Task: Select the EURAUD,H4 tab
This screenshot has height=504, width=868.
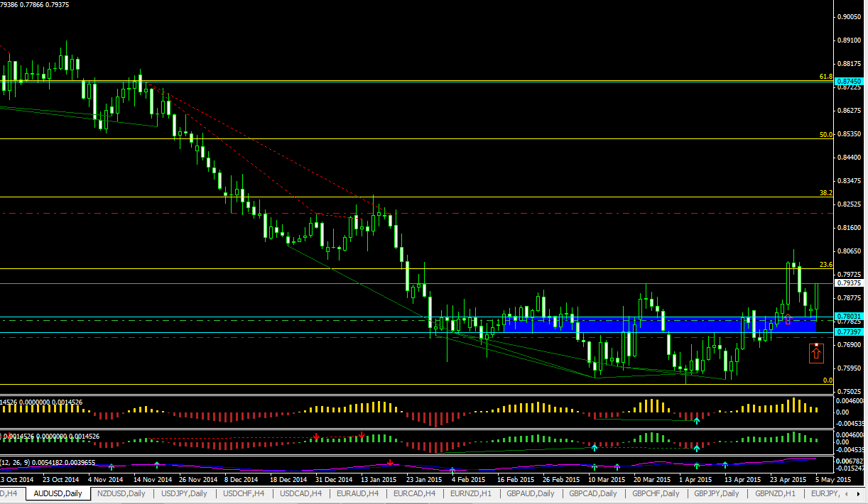Action: (x=359, y=493)
